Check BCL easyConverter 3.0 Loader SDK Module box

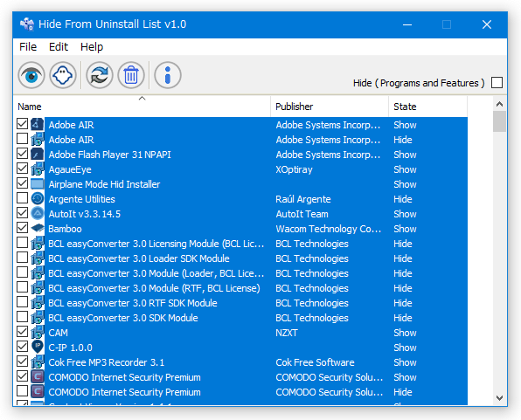pos(22,258)
